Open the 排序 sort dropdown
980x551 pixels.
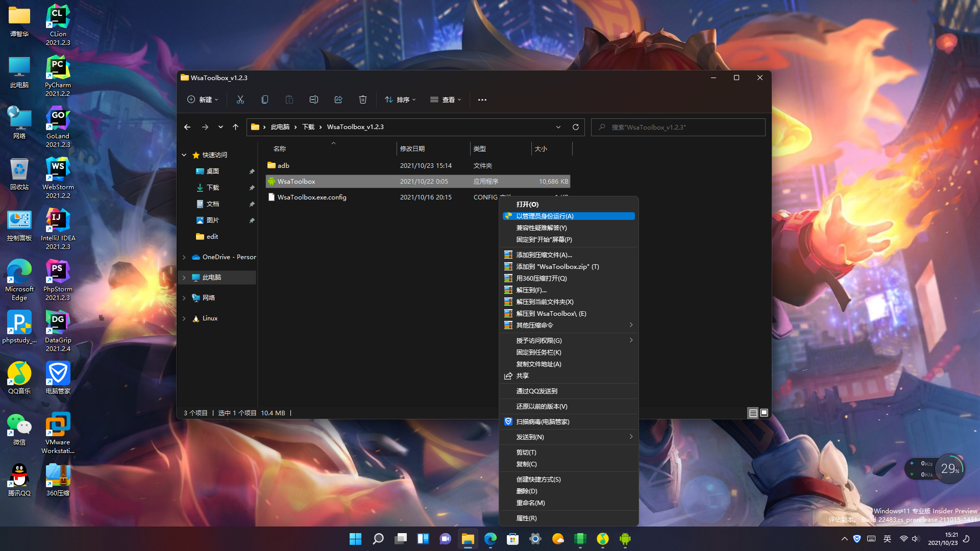(400, 99)
